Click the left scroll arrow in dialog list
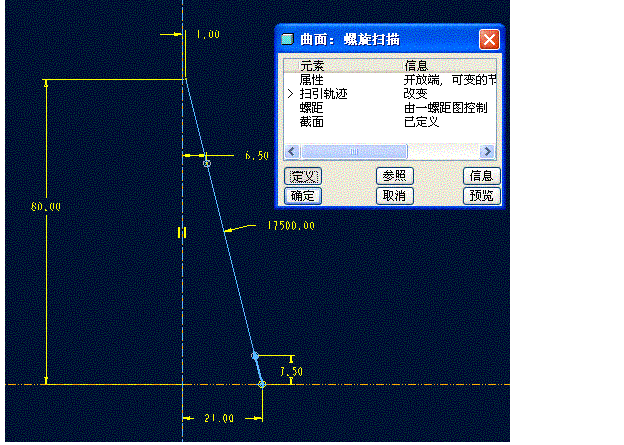This screenshot has width=624, height=445. tap(292, 151)
